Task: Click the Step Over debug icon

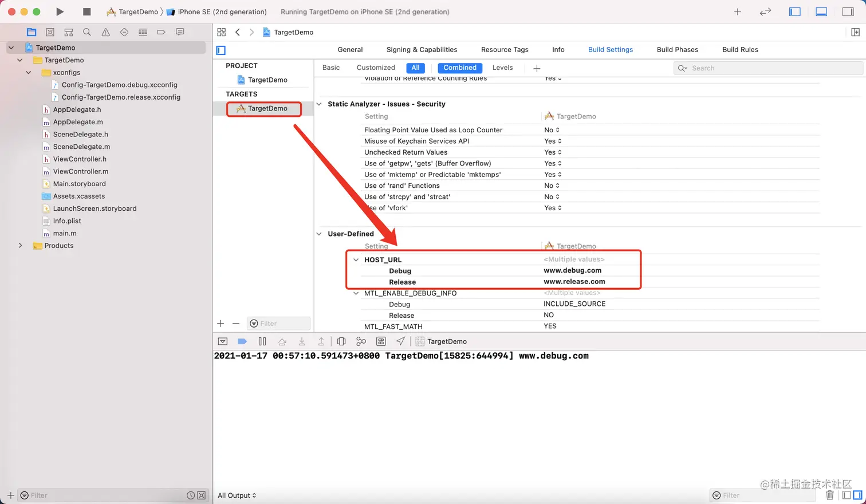Action: pyautogui.click(x=282, y=341)
